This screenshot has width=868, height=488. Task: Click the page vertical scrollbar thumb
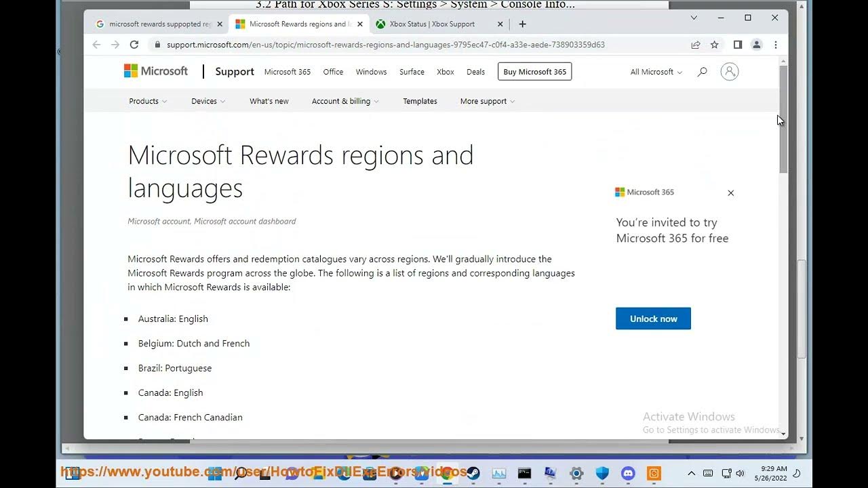[783, 119]
